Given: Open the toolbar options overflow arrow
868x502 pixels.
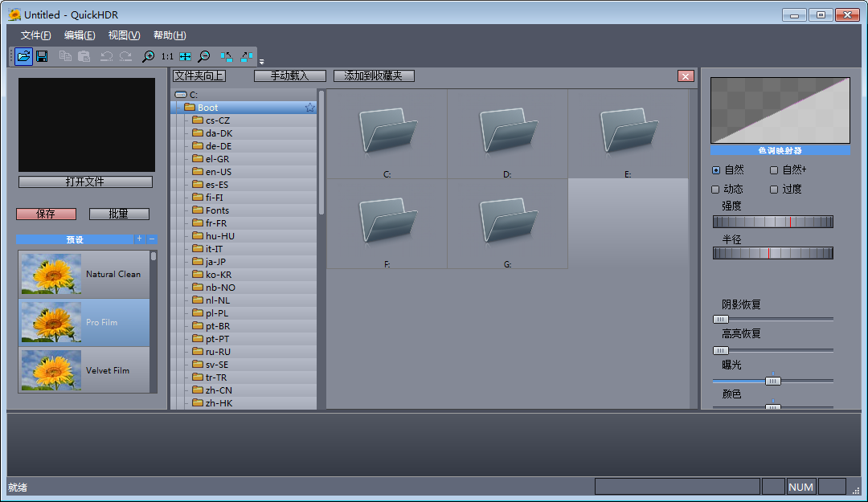Looking at the screenshot, I should [x=261, y=61].
